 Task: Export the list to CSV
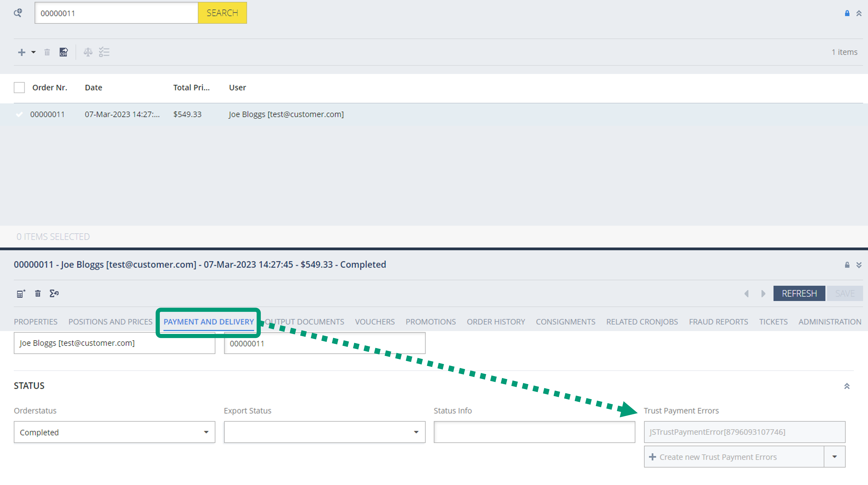tap(64, 52)
